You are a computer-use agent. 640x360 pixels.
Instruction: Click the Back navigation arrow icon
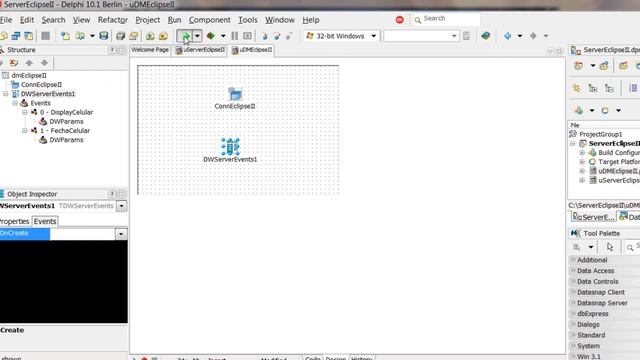coord(508,36)
